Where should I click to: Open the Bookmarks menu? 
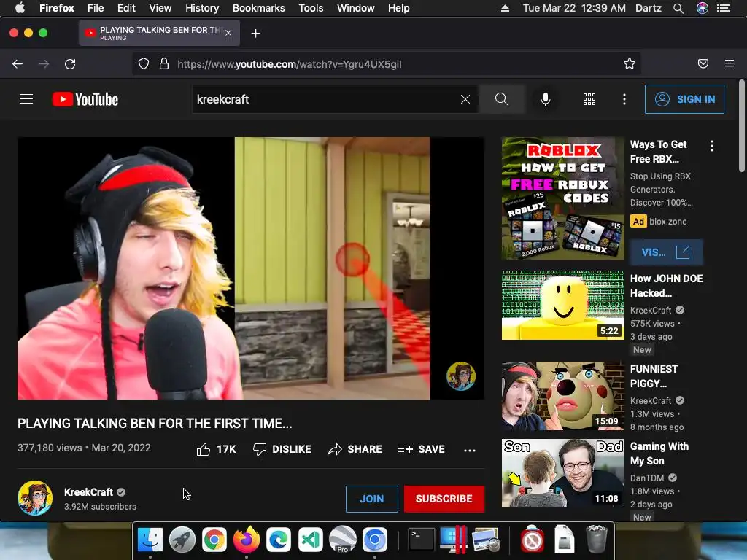[259, 8]
